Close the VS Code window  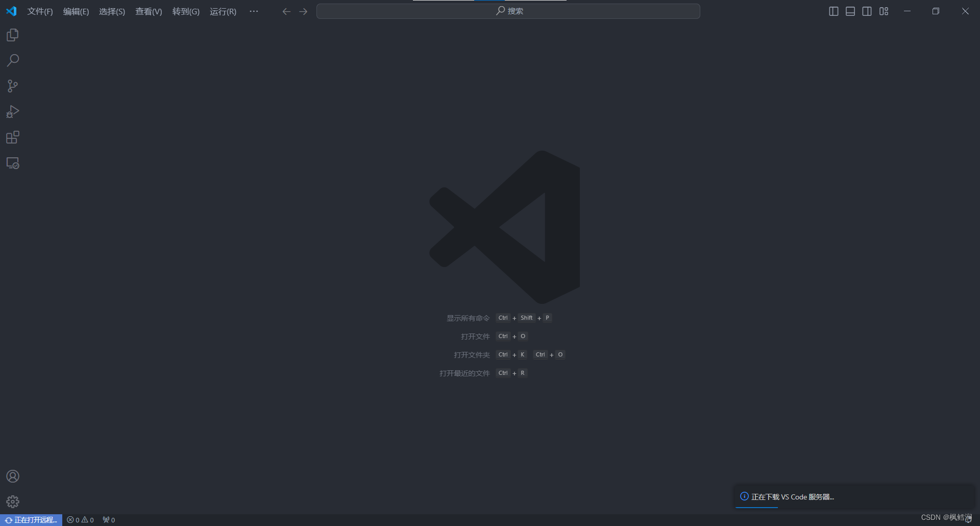pos(965,11)
